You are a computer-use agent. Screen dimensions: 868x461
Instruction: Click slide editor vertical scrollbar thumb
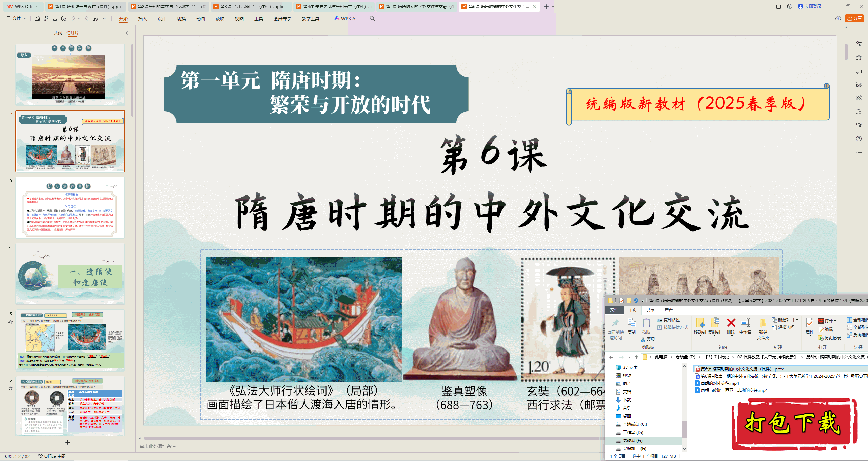click(x=846, y=52)
